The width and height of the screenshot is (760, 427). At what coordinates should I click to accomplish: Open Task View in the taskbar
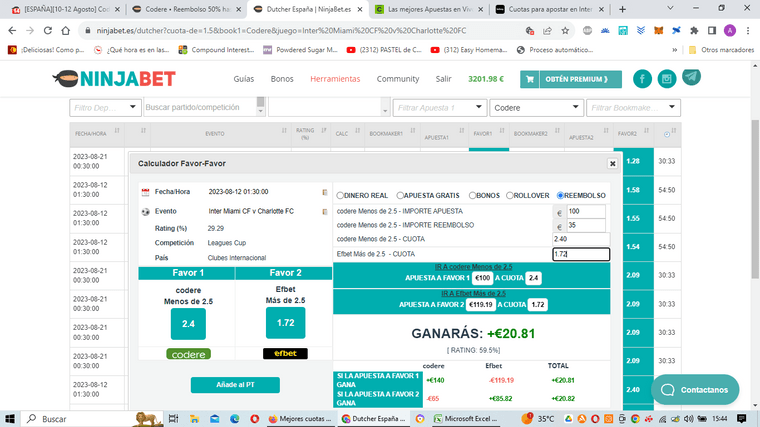coord(173,419)
